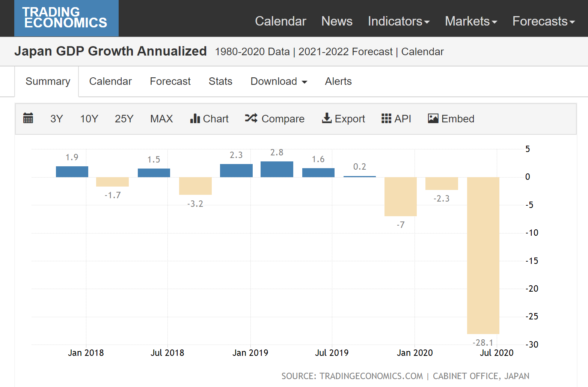Click the -28.1 Jul 2020 bar

483,255
